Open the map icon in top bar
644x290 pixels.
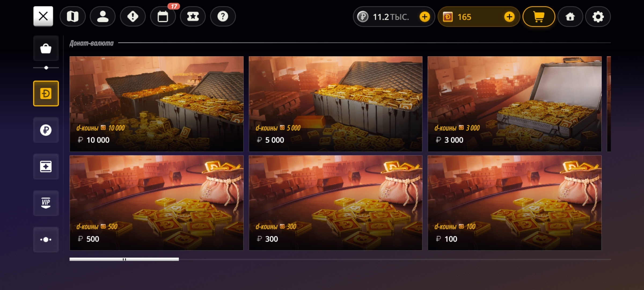click(x=73, y=17)
